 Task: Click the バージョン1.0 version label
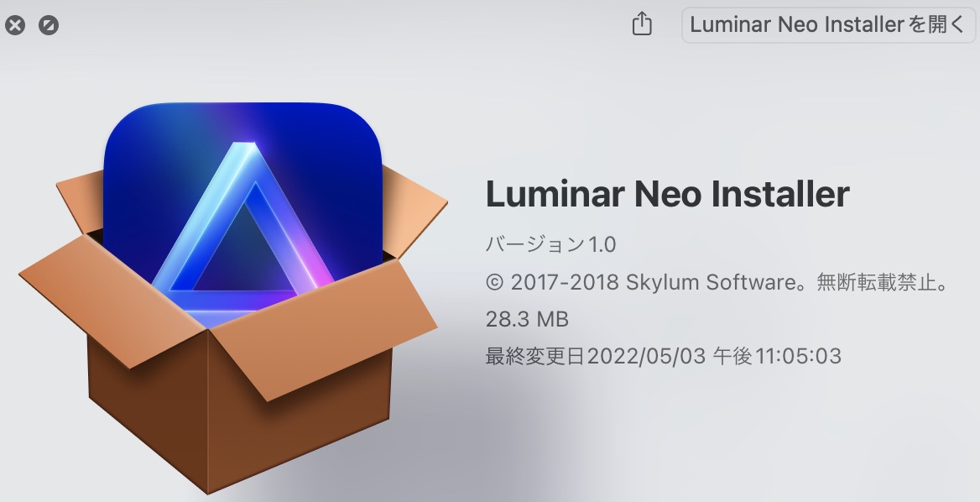[550, 244]
